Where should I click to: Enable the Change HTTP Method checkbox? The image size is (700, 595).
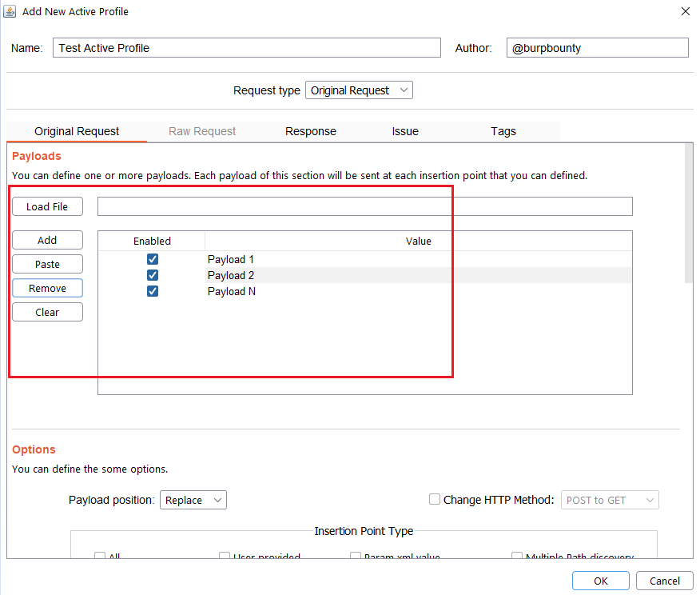coord(435,500)
